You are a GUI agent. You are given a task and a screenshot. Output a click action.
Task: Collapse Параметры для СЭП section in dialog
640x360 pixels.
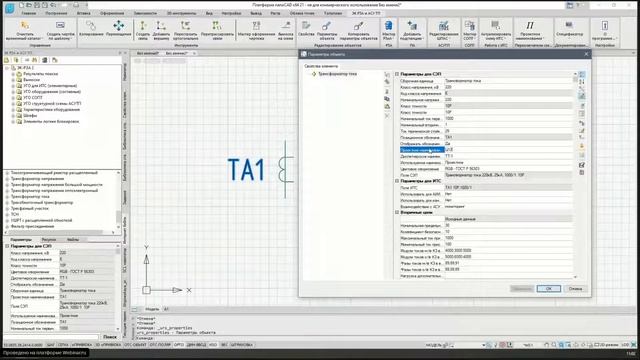pos(397,74)
